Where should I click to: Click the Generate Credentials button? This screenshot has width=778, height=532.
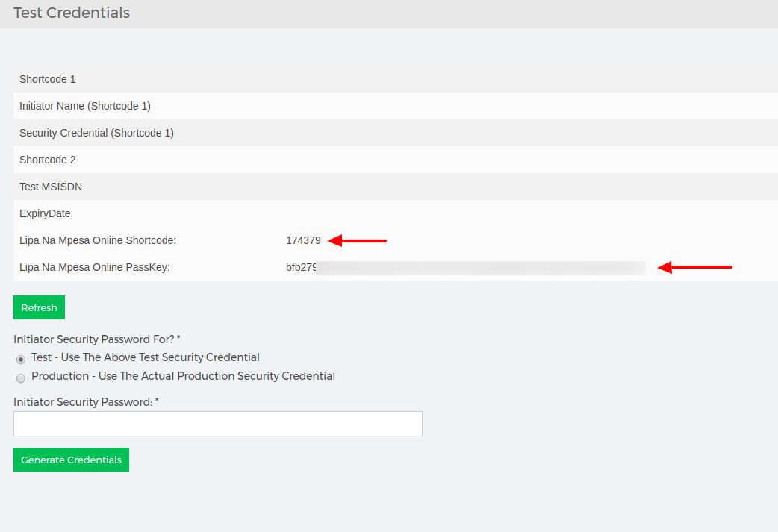[x=71, y=460]
